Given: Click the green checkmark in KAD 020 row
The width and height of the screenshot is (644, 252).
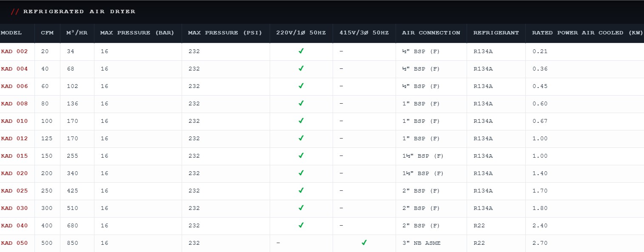Looking at the screenshot, I should click(x=301, y=173).
